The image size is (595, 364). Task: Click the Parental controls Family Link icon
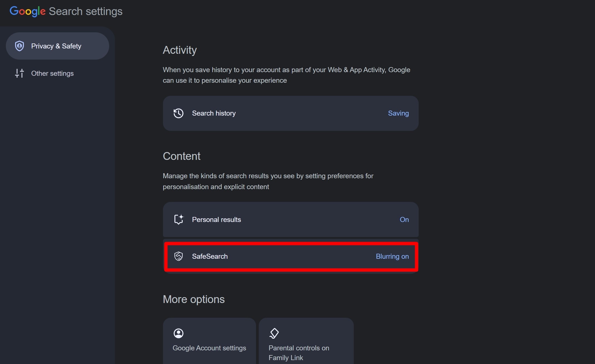(x=274, y=333)
